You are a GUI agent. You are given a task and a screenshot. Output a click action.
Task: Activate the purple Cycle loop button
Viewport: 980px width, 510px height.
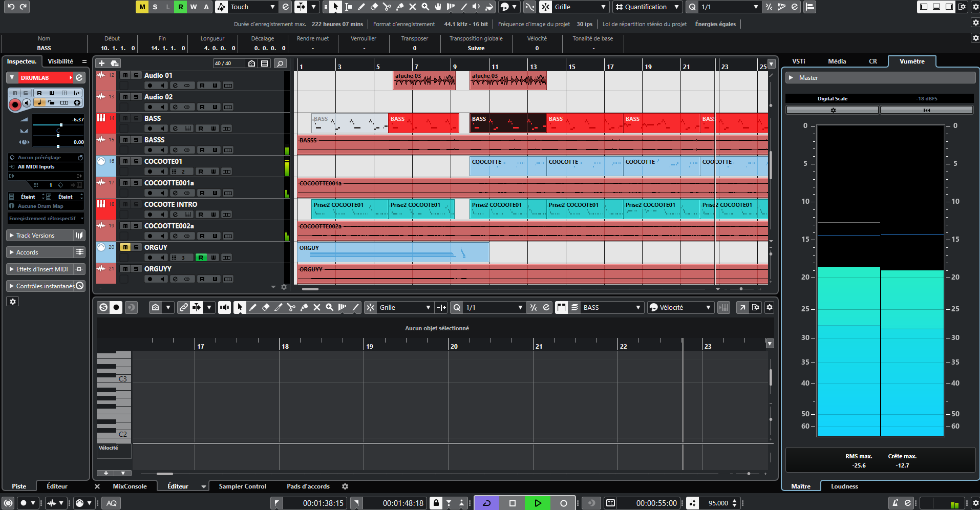[486, 503]
